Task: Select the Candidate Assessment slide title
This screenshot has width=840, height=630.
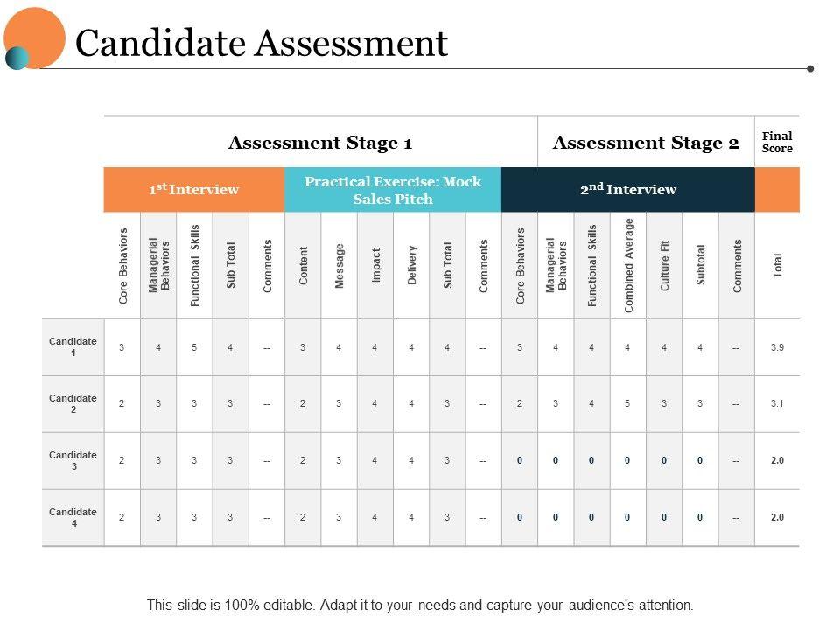Action: pos(262,43)
